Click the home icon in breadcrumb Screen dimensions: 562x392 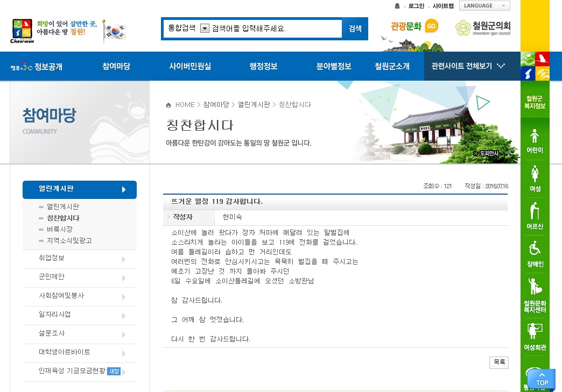tap(169, 105)
